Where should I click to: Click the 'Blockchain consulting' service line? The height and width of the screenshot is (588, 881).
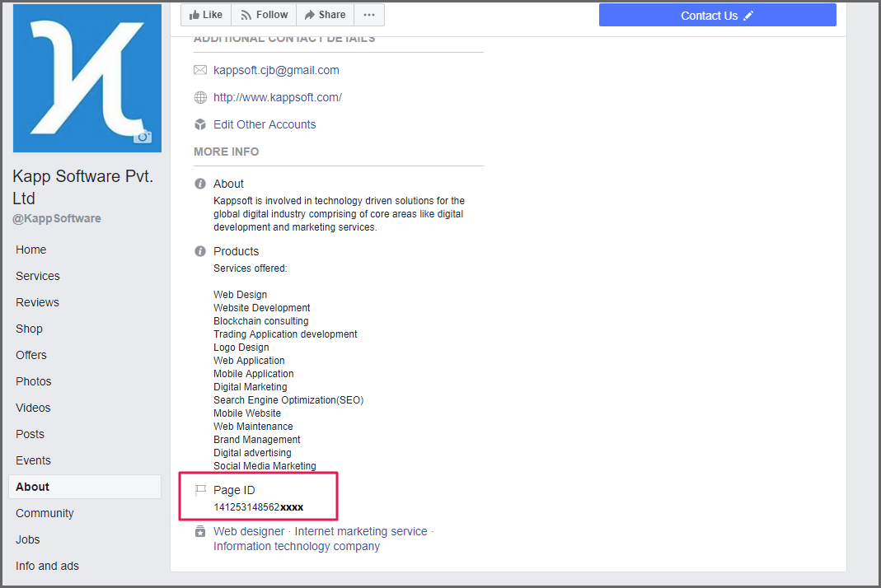[x=260, y=321]
